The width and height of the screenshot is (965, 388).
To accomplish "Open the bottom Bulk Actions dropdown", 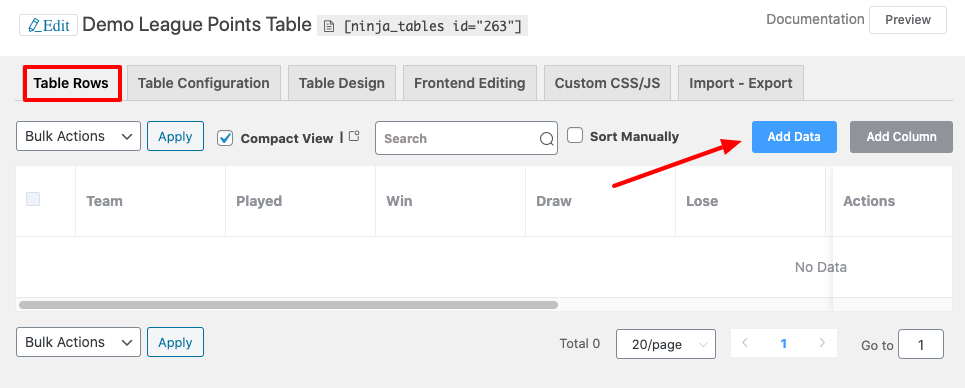I will [78, 342].
